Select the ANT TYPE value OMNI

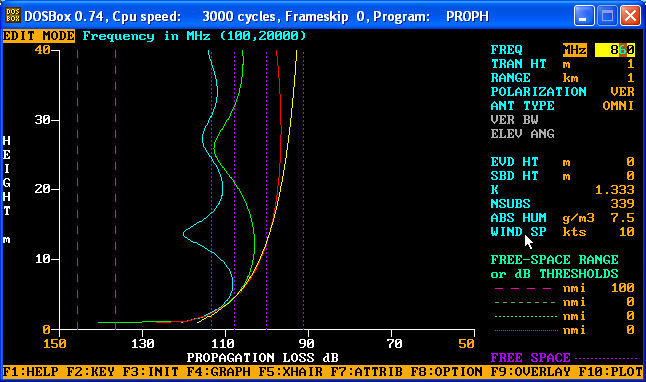618,105
